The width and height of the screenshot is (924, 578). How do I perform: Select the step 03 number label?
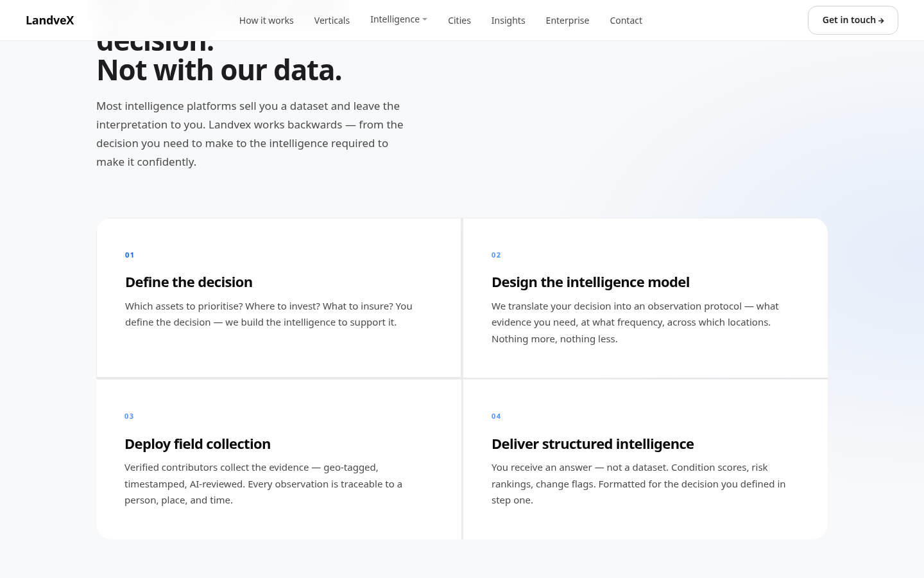click(129, 416)
